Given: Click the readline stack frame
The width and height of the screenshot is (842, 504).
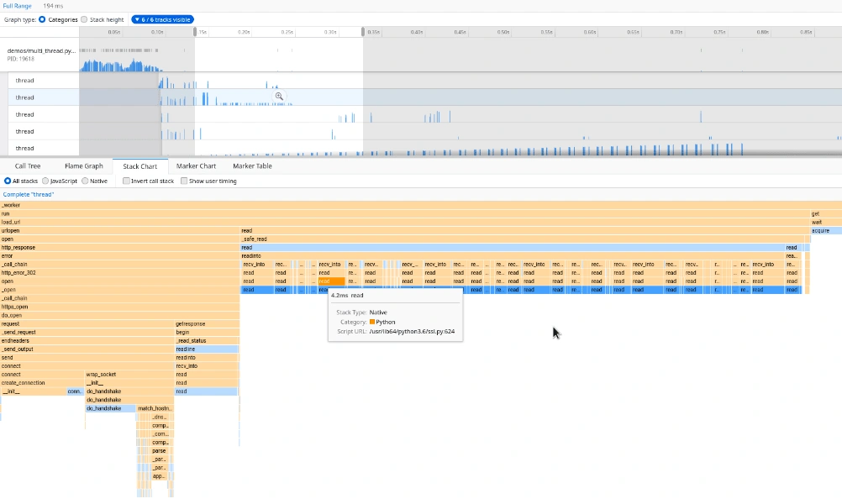Looking at the screenshot, I should pos(208,349).
